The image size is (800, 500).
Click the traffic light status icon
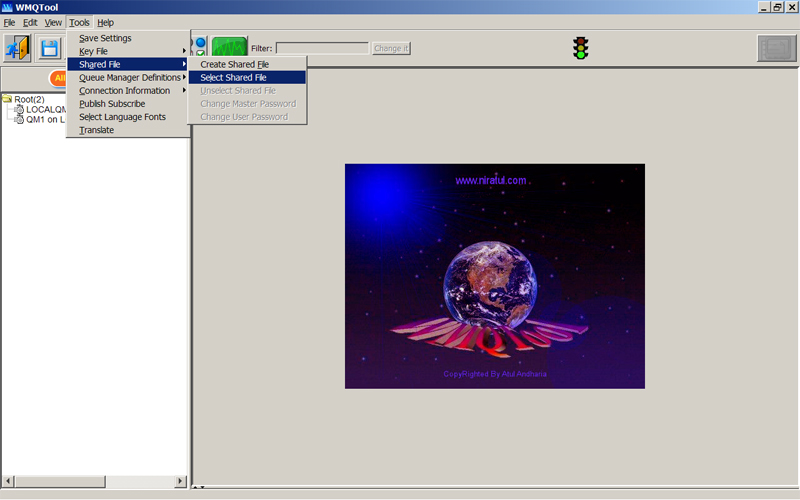pos(580,48)
